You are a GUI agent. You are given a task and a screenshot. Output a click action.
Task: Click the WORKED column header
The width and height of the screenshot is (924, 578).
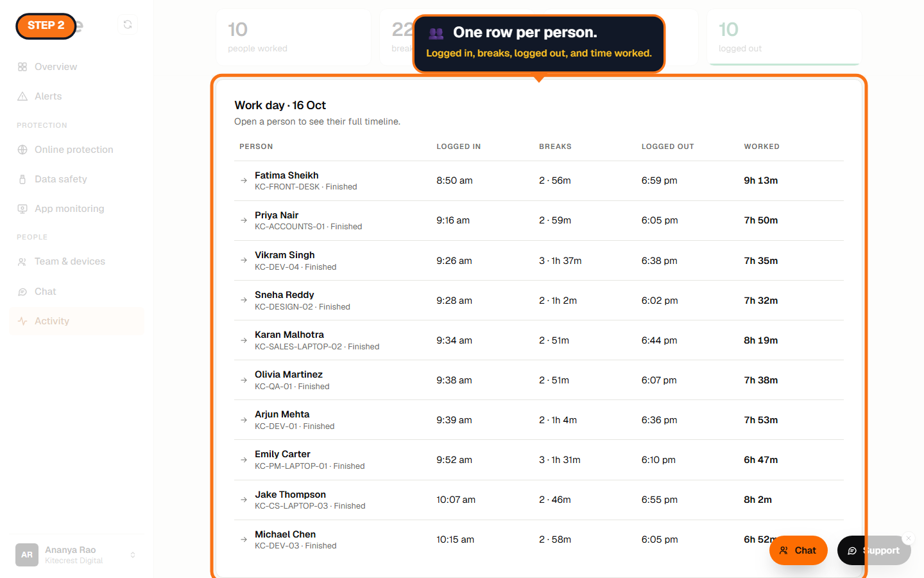[x=762, y=146]
